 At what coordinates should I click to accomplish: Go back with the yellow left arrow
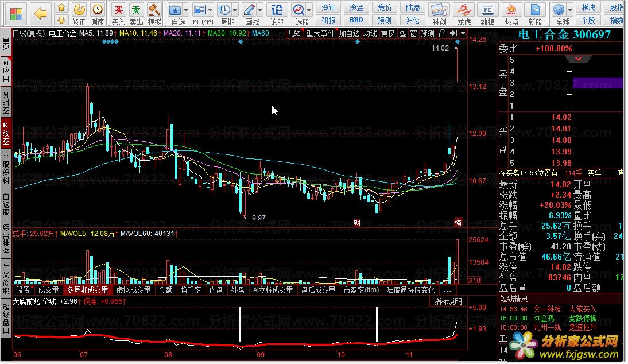[40, 14]
